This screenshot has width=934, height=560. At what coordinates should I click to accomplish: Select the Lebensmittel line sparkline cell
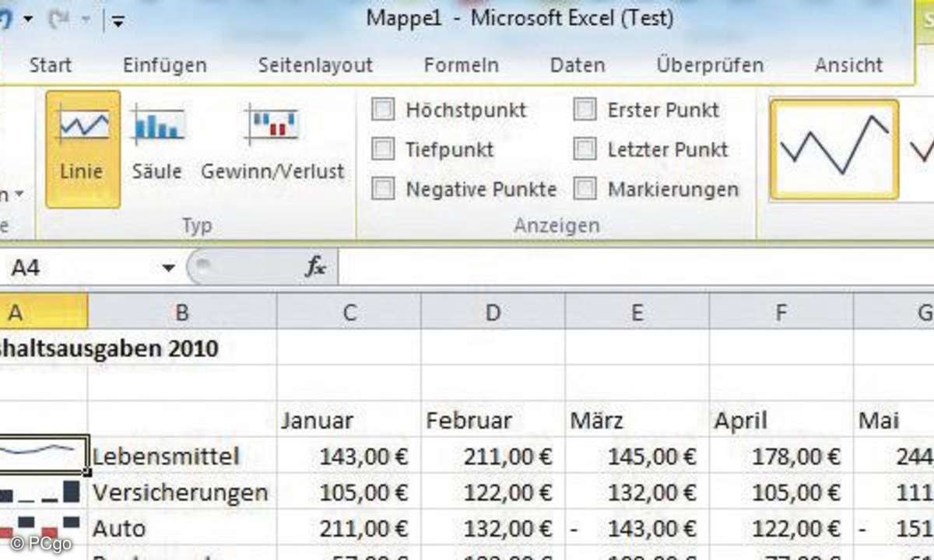(44, 453)
